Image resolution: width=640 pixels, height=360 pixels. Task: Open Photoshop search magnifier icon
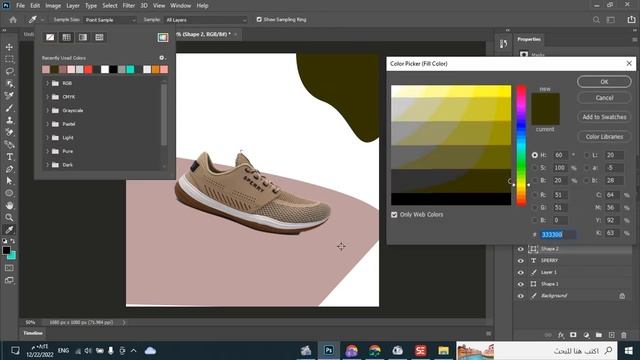pos(596,20)
